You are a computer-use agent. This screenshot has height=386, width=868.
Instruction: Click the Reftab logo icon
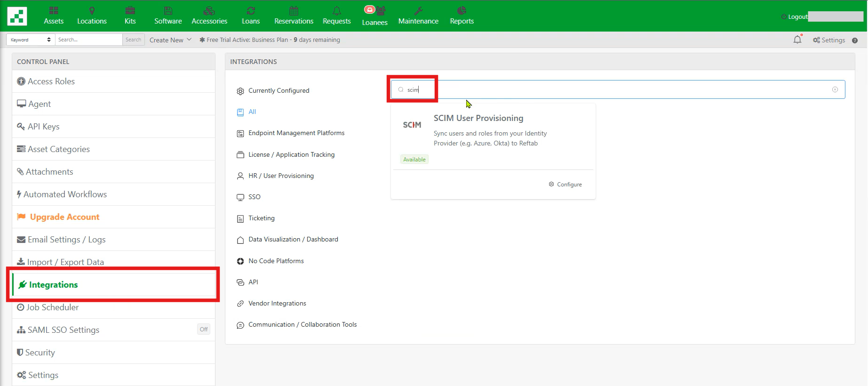pyautogui.click(x=17, y=16)
